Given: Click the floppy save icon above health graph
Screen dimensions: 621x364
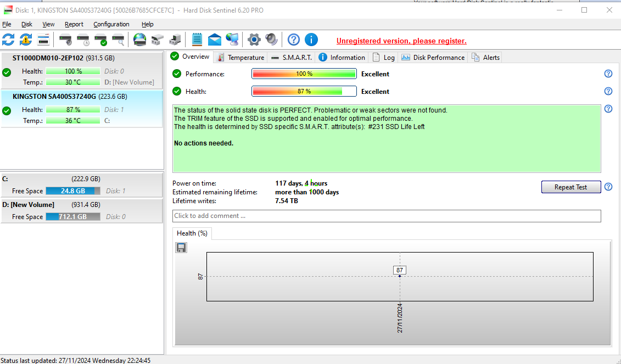Looking at the screenshot, I should pyautogui.click(x=181, y=248).
